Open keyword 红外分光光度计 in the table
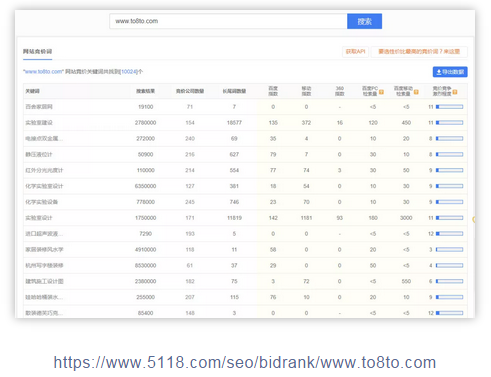Image resolution: width=491 pixels, height=377 pixels. pos(44,170)
